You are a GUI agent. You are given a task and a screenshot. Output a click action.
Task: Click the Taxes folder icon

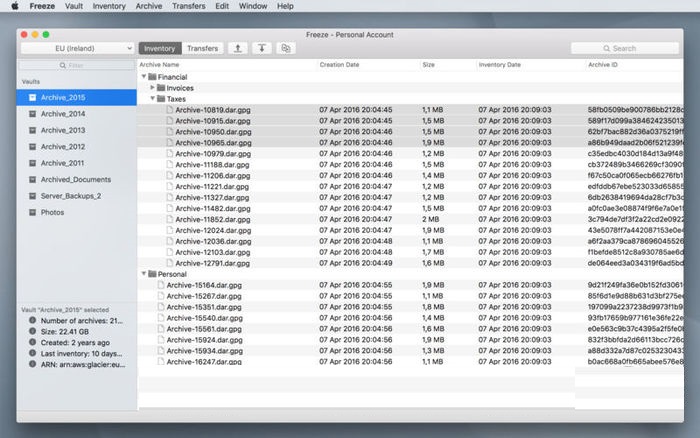tap(161, 99)
